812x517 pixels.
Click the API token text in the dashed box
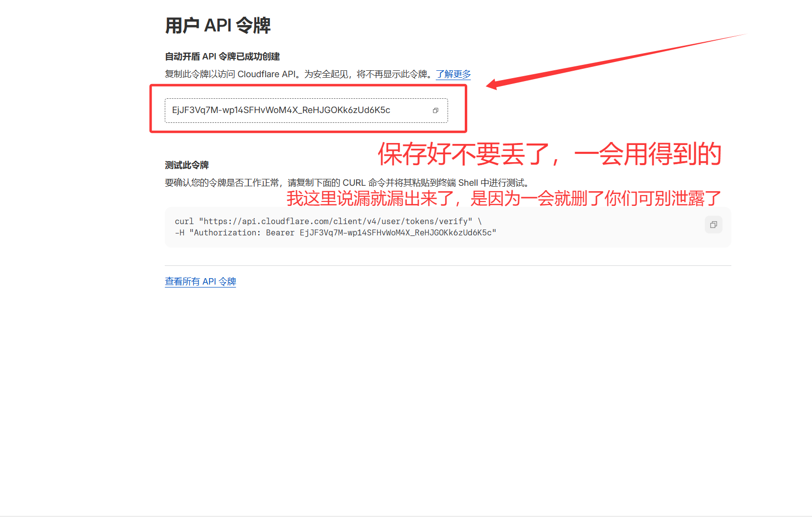[x=281, y=110]
